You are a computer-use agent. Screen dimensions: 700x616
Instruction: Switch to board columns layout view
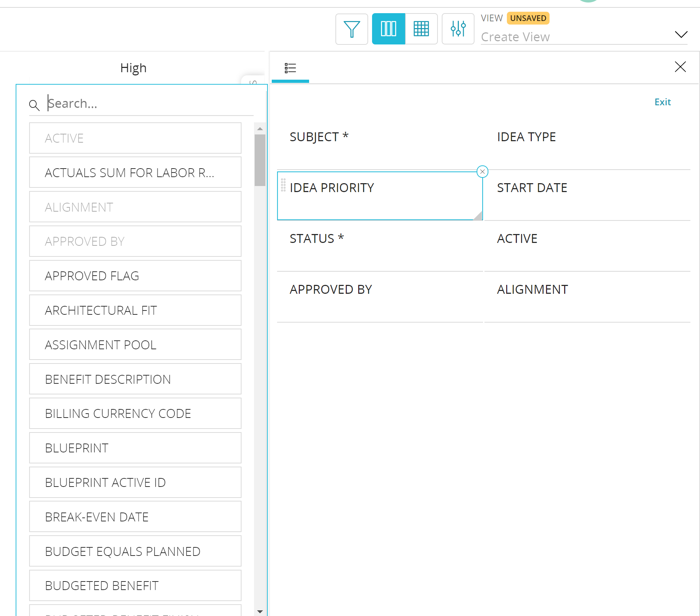click(x=388, y=29)
